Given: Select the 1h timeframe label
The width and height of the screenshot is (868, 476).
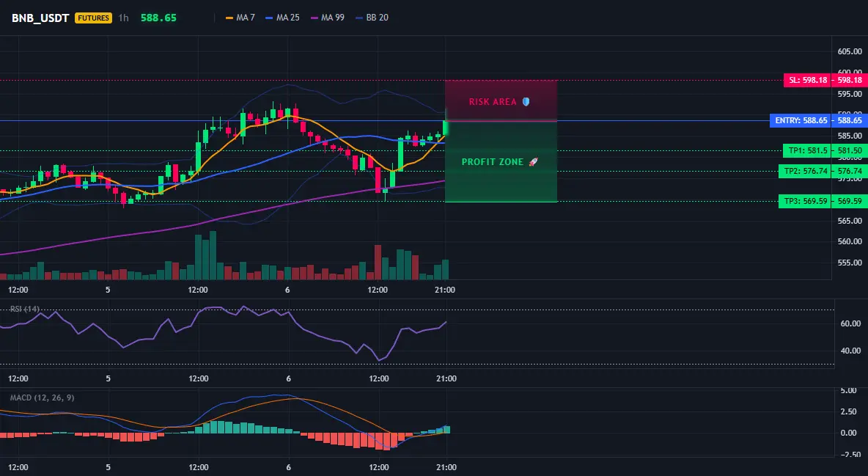Looking at the screenshot, I should (123, 18).
